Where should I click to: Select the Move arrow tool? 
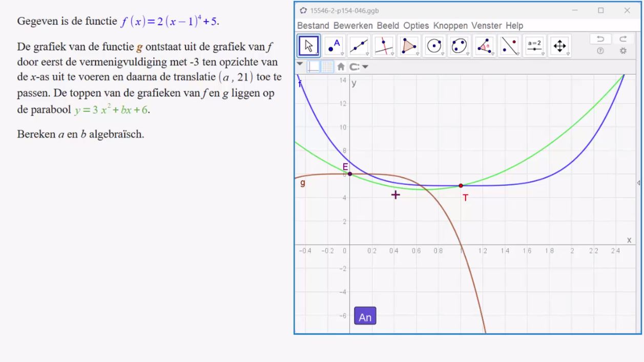tap(308, 46)
